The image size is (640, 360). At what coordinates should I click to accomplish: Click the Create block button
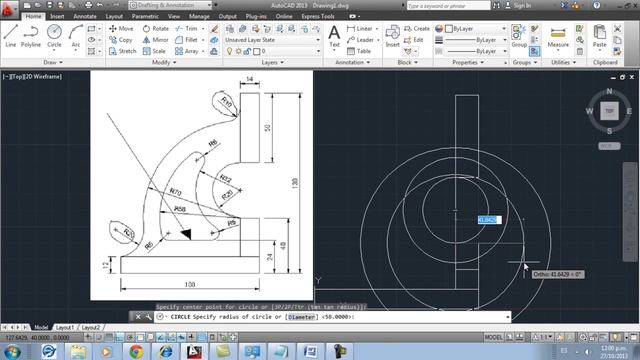click(x=417, y=29)
